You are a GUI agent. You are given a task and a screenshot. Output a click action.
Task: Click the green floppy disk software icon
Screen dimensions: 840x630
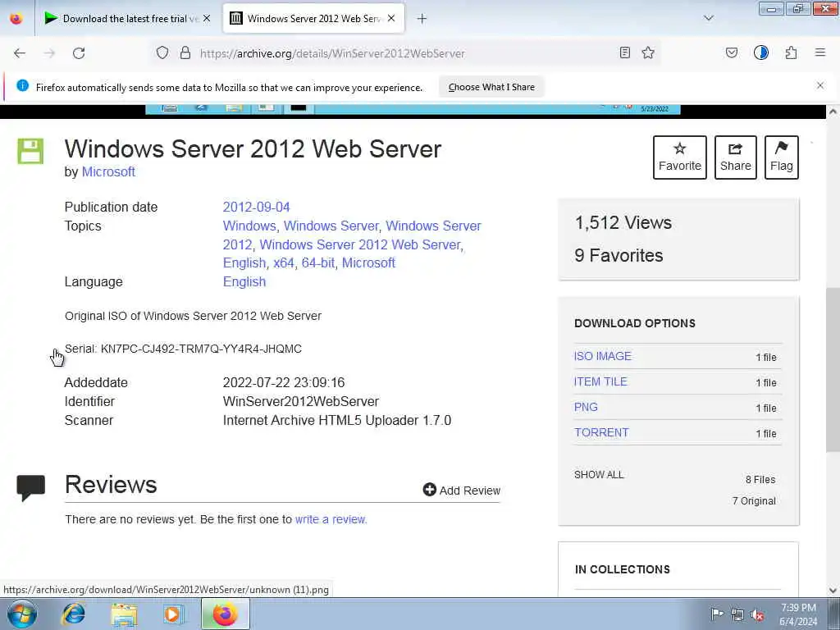[30, 151]
